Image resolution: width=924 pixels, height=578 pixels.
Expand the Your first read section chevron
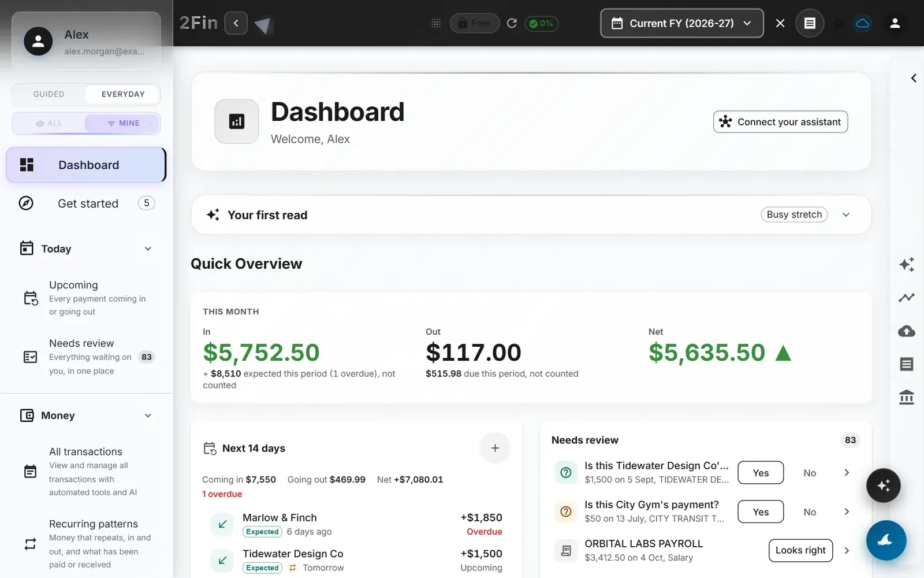(846, 214)
